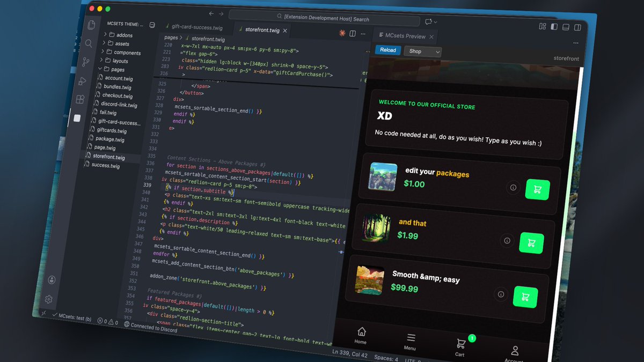Open the Accounts icon in activity bar
644x362 pixels.
pyautogui.click(x=52, y=280)
